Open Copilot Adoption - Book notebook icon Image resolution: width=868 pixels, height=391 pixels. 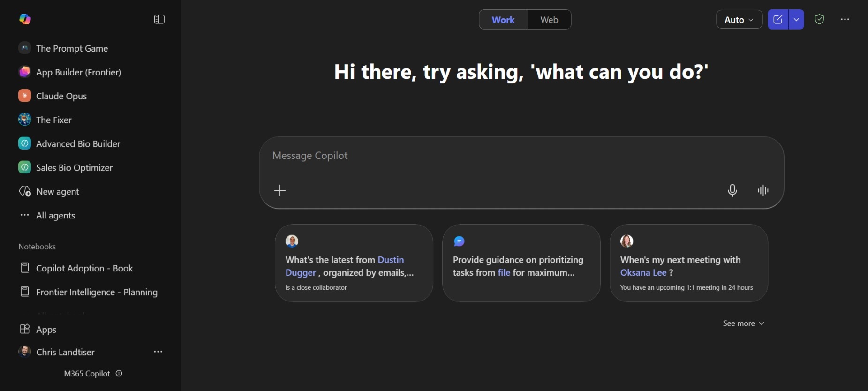(x=25, y=268)
